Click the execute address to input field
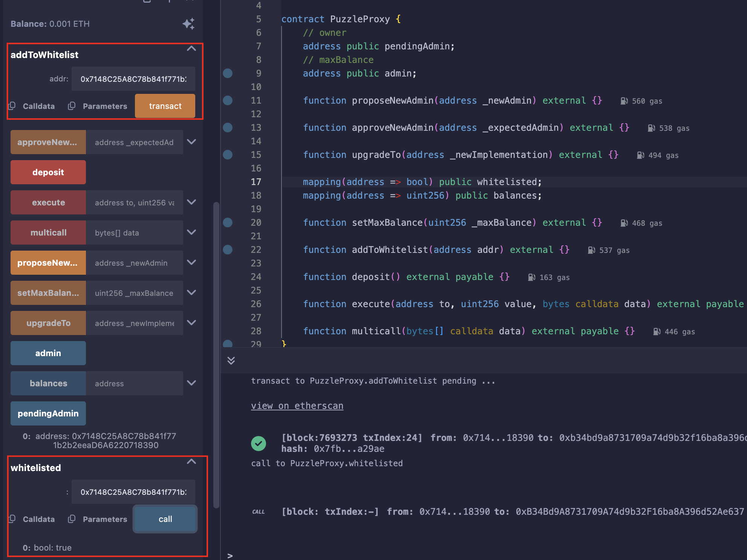 (x=135, y=202)
